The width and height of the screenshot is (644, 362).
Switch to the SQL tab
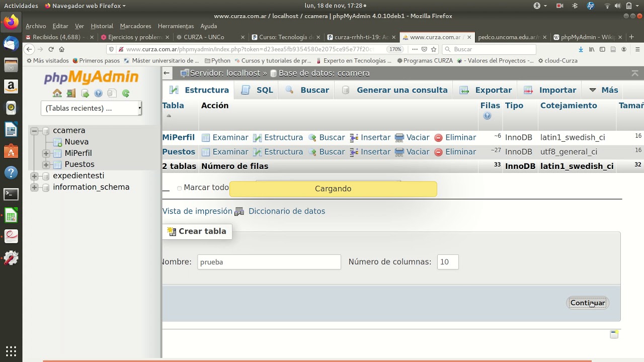point(257,90)
